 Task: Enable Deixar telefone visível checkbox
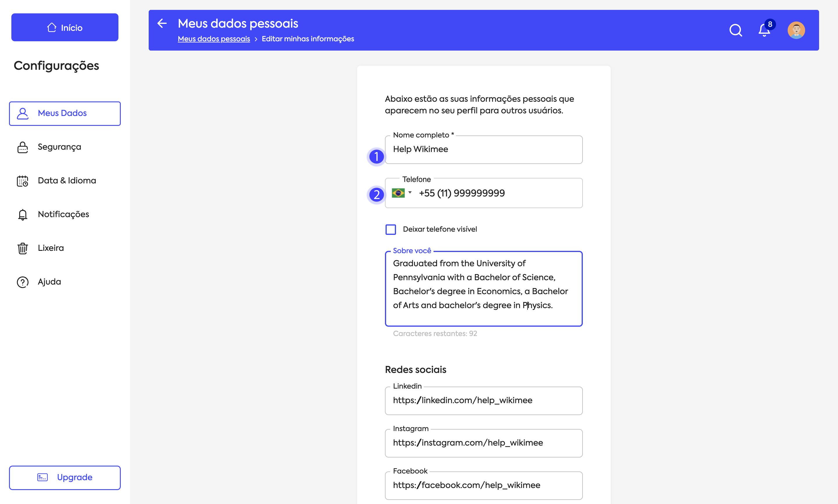click(x=390, y=230)
